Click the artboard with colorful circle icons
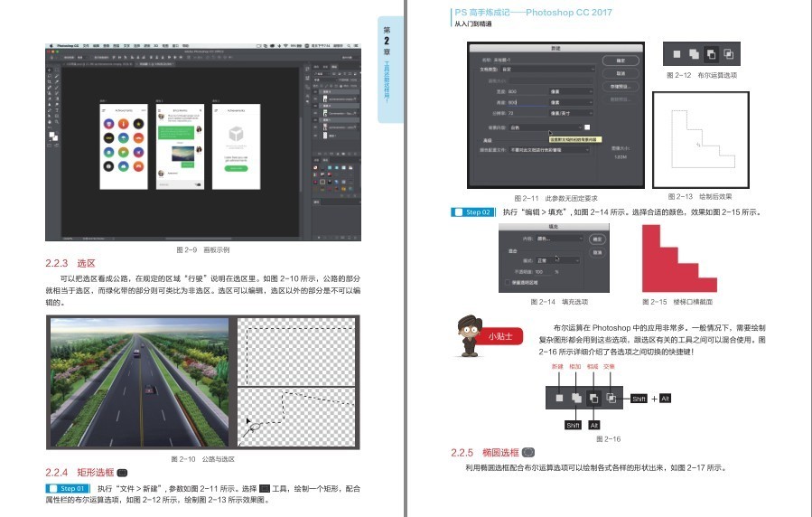The image size is (812, 517). 124,146
